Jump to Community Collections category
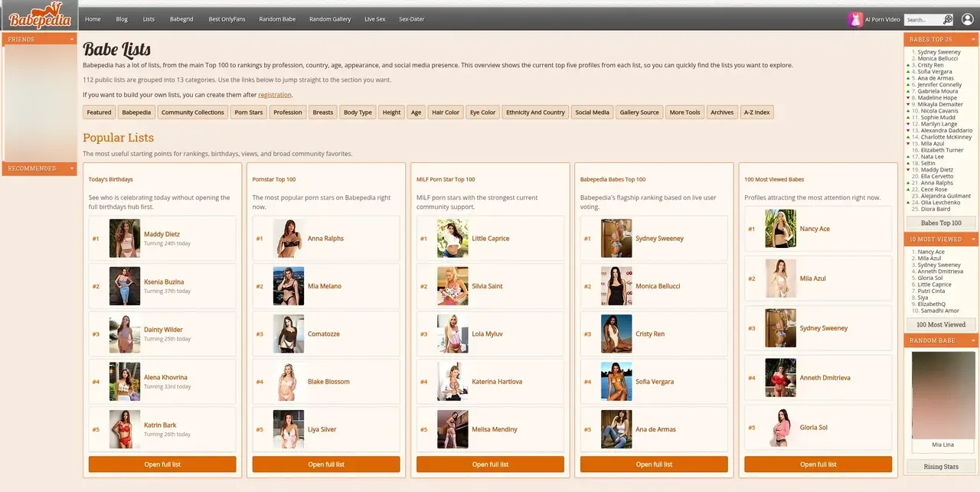Image resolution: width=980 pixels, height=492 pixels. pos(193,112)
